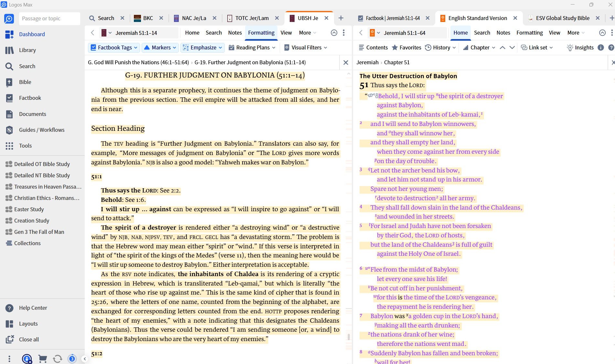Open the UBSH panel kebab menu
Screen dimensions: 615x364
(x=344, y=33)
